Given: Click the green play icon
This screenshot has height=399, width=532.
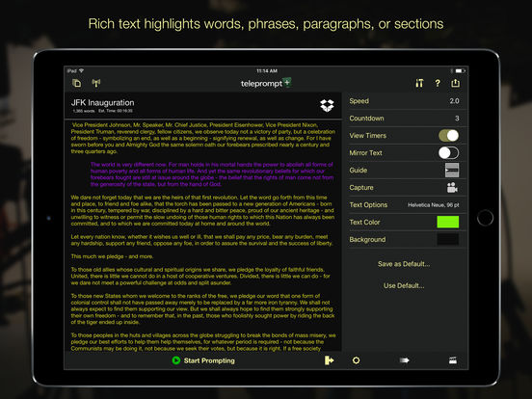Looking at the screenshot, I should click(176, 360).
